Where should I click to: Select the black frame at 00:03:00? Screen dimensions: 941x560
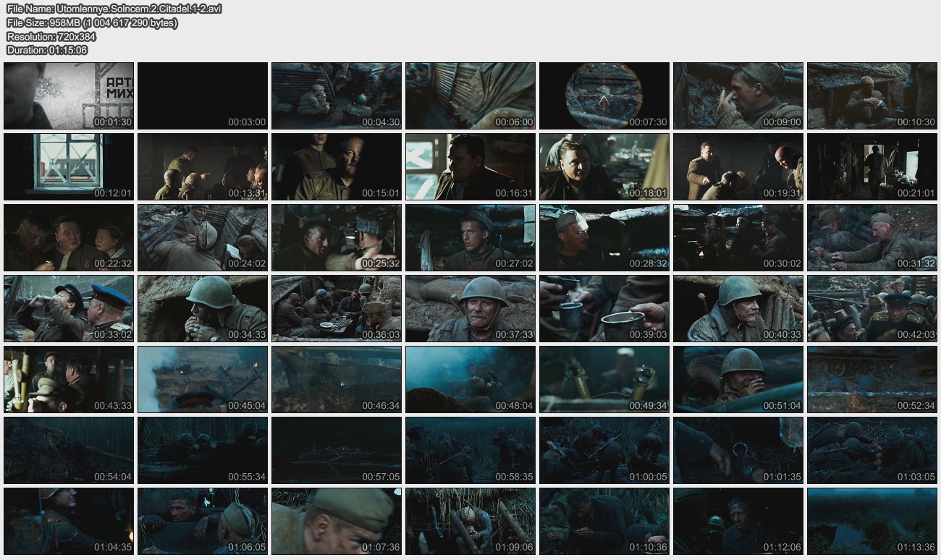click(x=203, y=96)
